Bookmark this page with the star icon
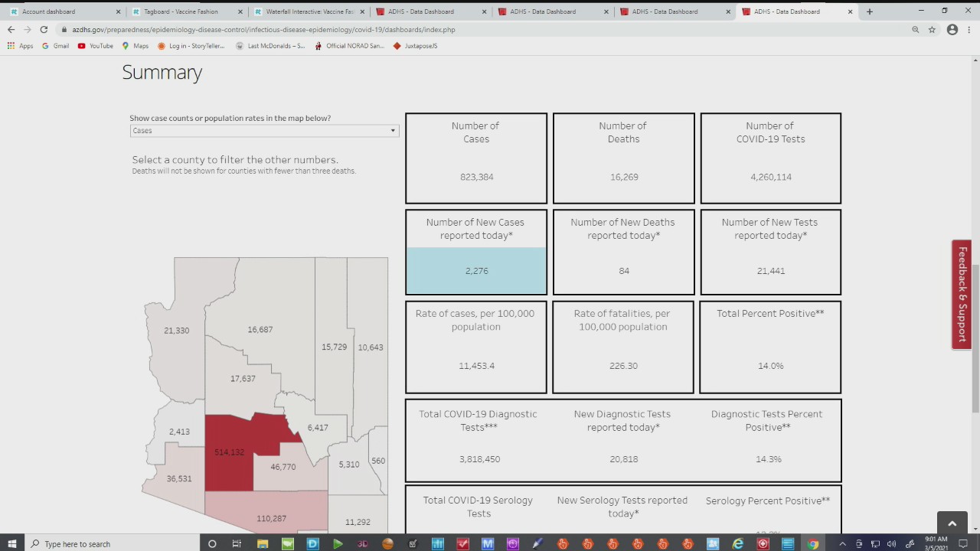The width and height of the screenshot is (980, 551). [x=932, y=29]
